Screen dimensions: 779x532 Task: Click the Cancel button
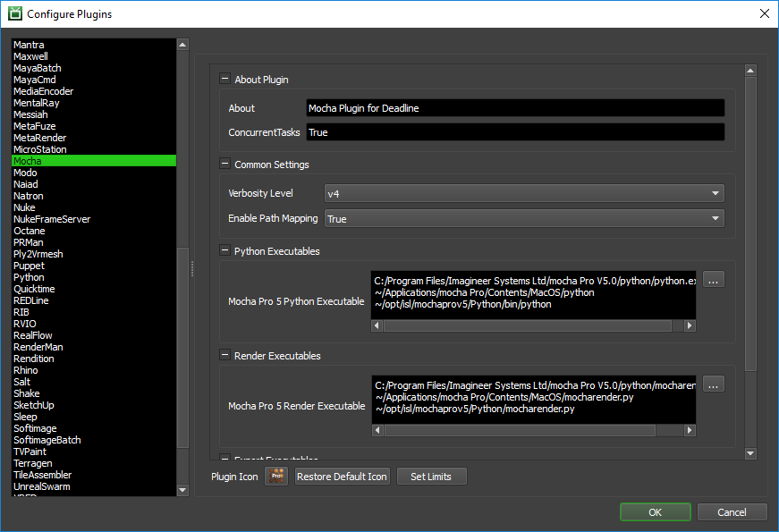point(732,512)
